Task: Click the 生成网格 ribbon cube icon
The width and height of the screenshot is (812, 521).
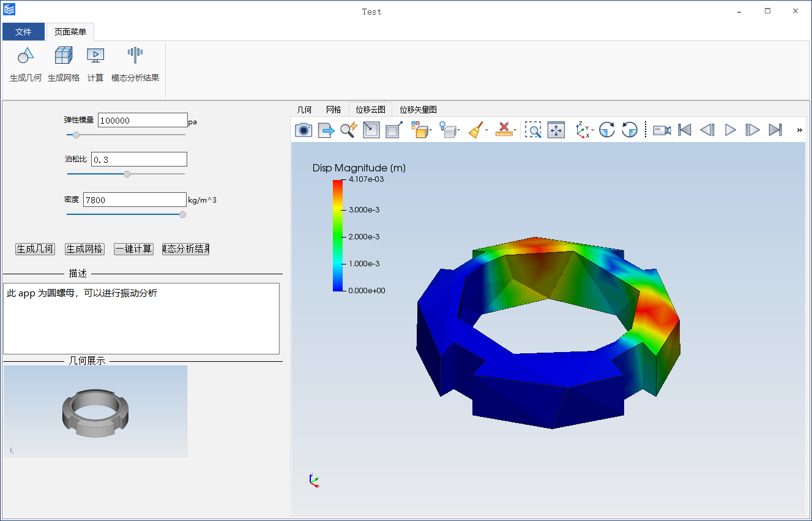Action: (x=64, y=56)
